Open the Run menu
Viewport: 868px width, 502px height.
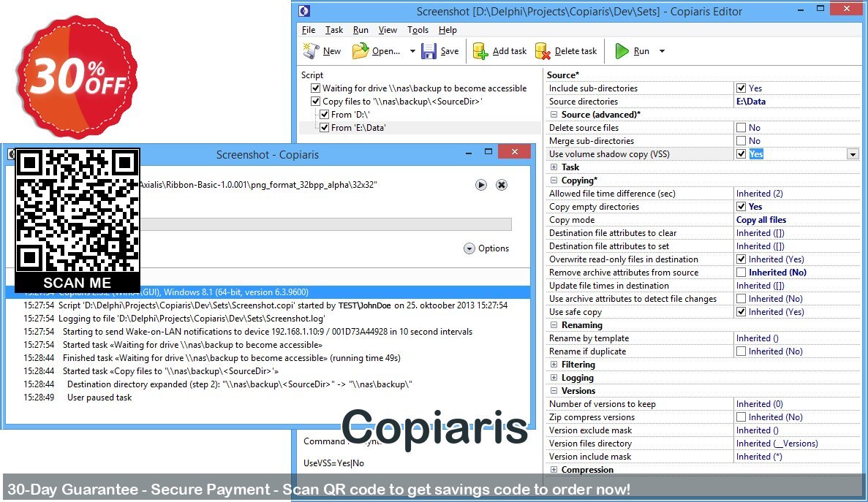click(x=361, y=30)
